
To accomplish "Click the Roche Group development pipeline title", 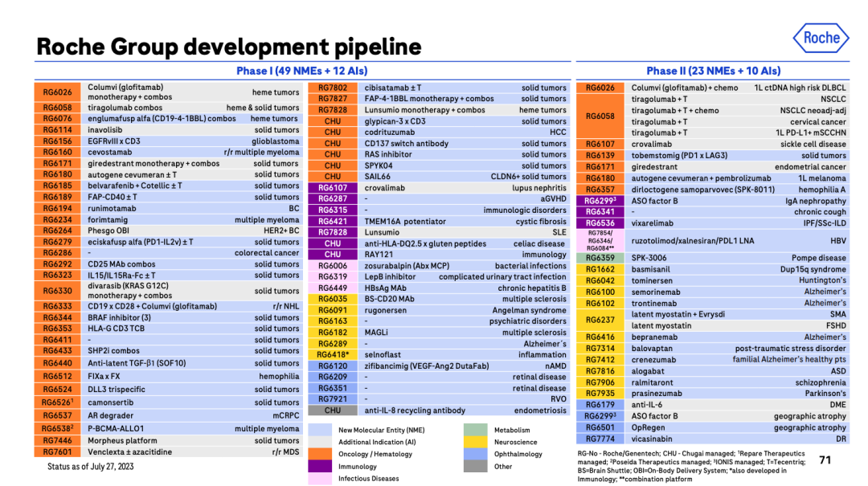I will [x=228, y=47].
